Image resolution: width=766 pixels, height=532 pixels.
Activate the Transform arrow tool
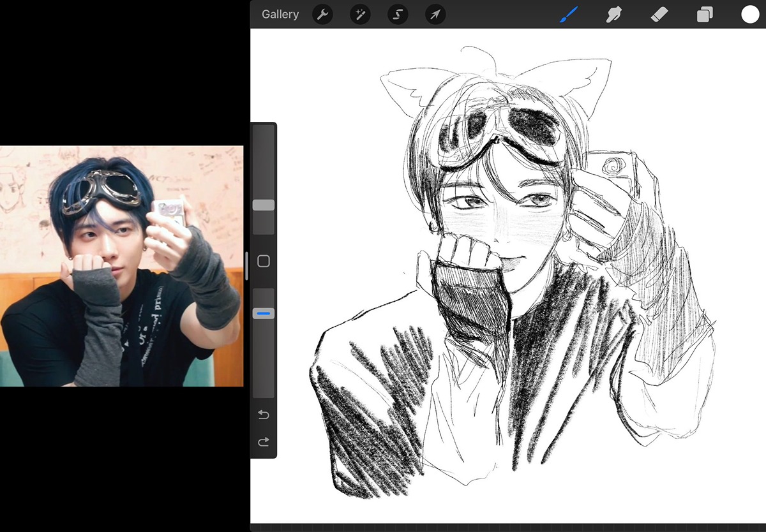tap(435, 15)
